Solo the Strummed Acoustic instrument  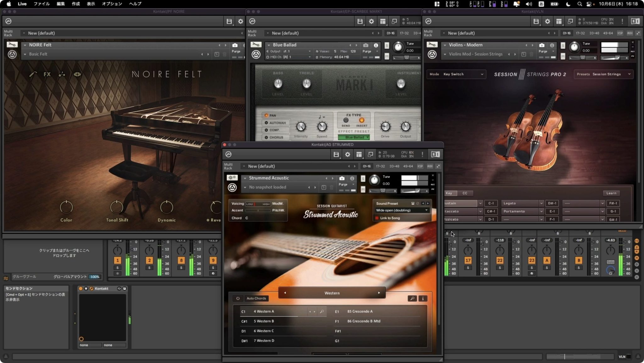click(363, 178)
